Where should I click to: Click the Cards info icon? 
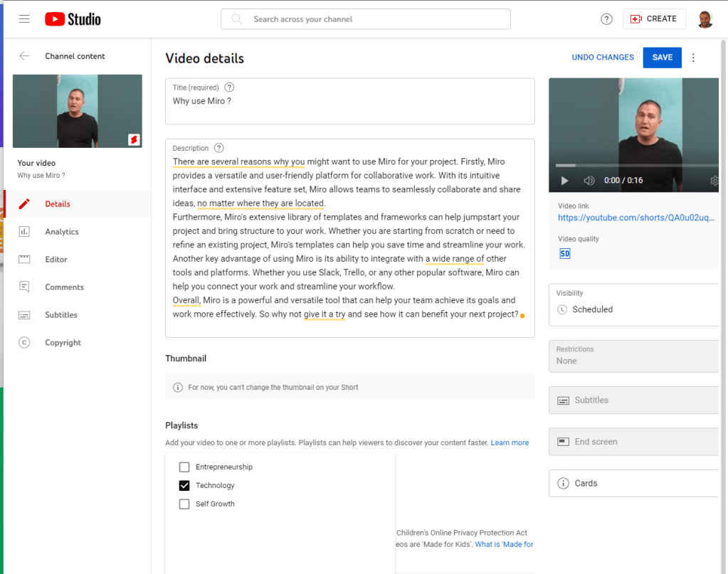click(x=563, y=484)
